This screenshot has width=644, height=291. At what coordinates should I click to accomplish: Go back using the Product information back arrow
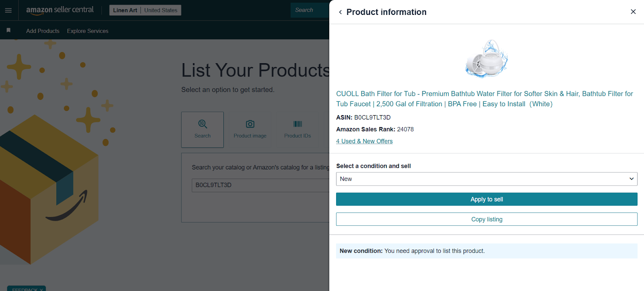[x=341, y=12]
